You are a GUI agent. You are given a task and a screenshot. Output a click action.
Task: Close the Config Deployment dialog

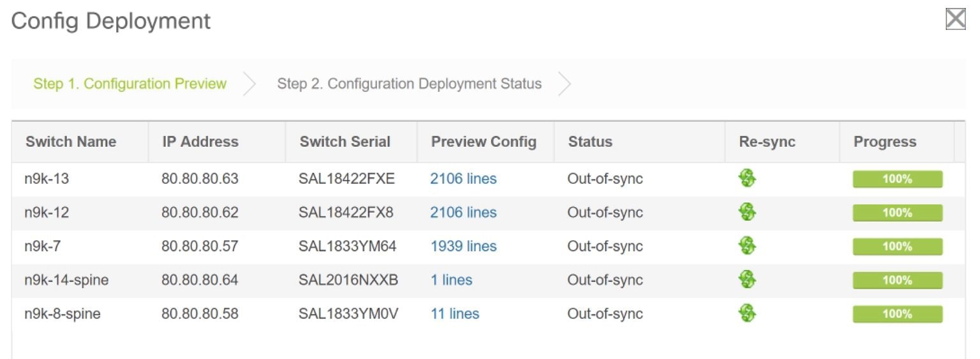[x=955, y=19]
